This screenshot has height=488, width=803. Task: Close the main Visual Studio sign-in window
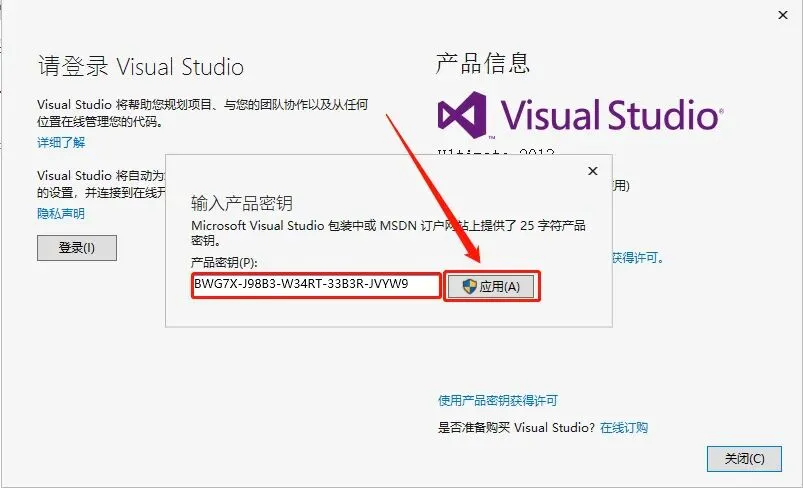tap(783, 15)
